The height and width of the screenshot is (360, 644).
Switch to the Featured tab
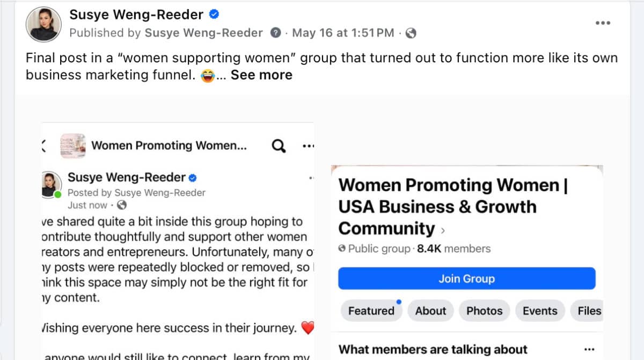tap(371, 311)
